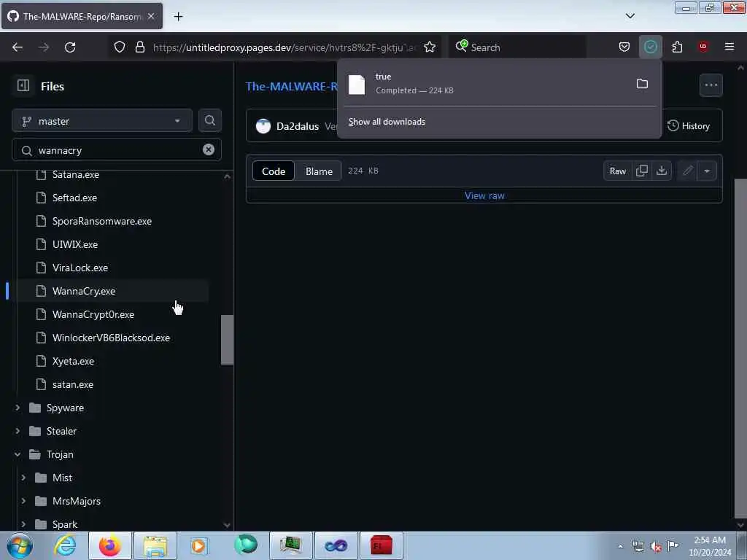Click the Firefox Search box
The width and height of the screenshot is (747, 560).
(x=519, y=47)
